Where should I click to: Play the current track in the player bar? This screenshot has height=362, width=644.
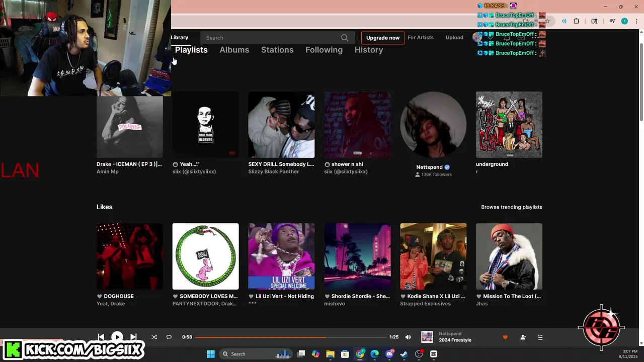117,337
